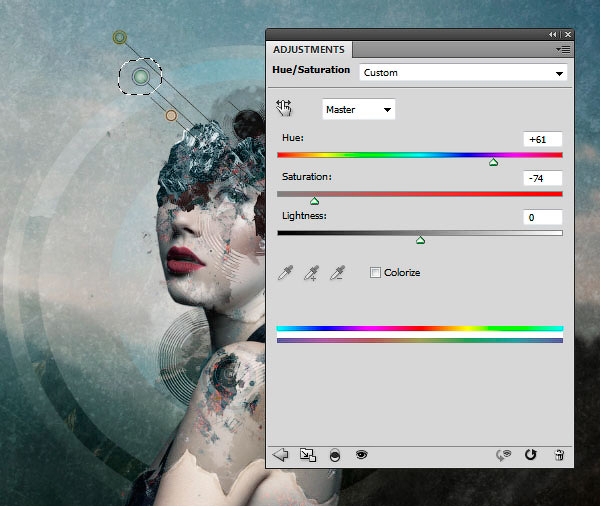The image size is (600, 506).
Task: Close the Adjustments panel
Action: coord(568,34)
